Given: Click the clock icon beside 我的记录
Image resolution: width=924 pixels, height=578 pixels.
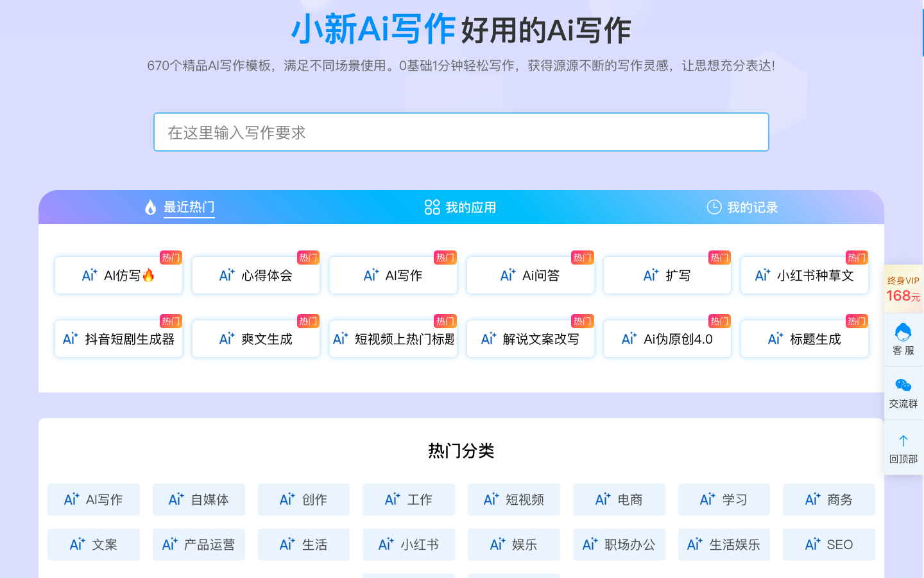Looking at the screenshot, I should click(x=714, y=207).
